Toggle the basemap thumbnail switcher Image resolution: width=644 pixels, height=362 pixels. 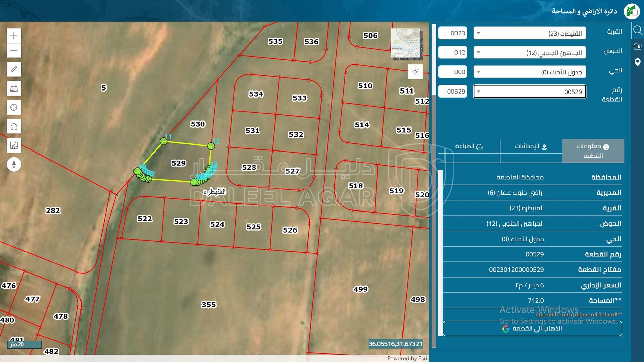coord(406,44)
